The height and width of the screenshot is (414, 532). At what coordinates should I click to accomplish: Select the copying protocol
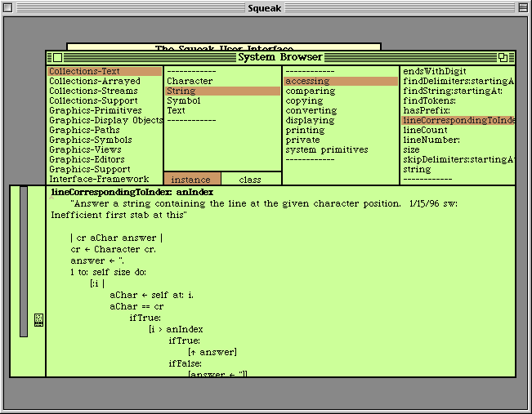(341, 100)
